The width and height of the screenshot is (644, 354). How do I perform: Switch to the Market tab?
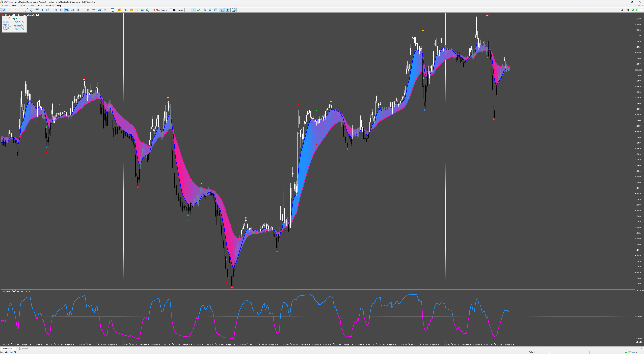25,348
